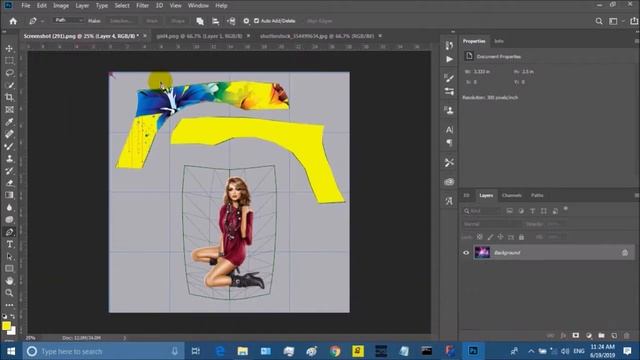The image size is (640, 360).
Task: Click the Make Selection button
Action: 121,21
